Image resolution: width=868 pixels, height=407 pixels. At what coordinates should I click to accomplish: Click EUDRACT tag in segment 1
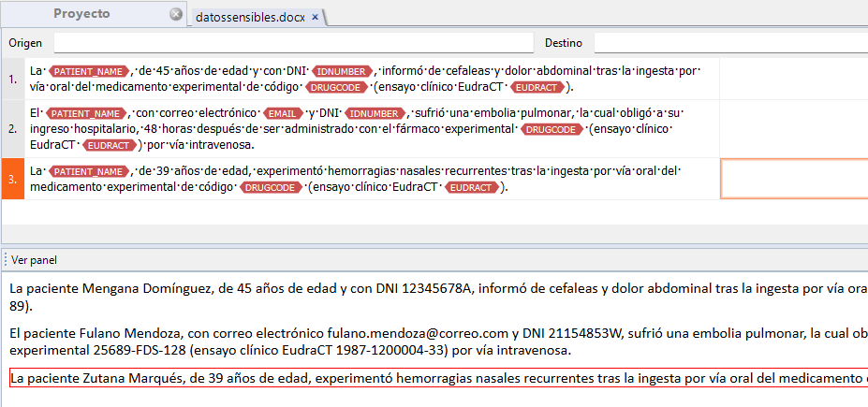(538, 87)
